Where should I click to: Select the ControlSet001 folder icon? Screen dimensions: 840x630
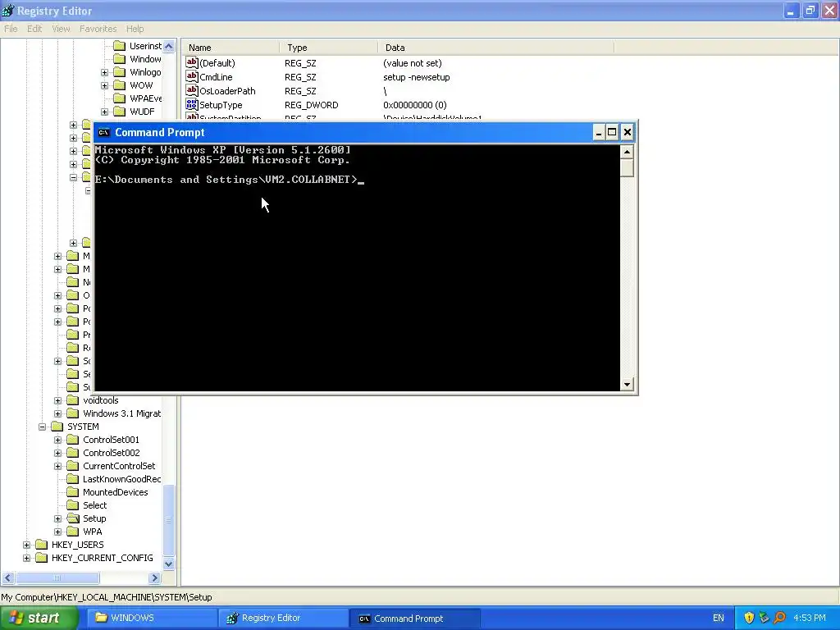click(x=73, y=440)
